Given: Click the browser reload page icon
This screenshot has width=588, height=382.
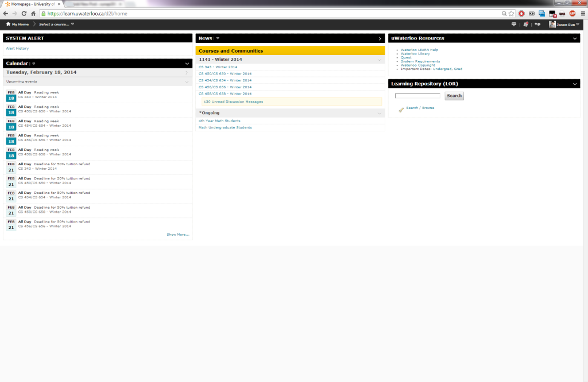Looking at the screenshot, I should pos(24,13).
